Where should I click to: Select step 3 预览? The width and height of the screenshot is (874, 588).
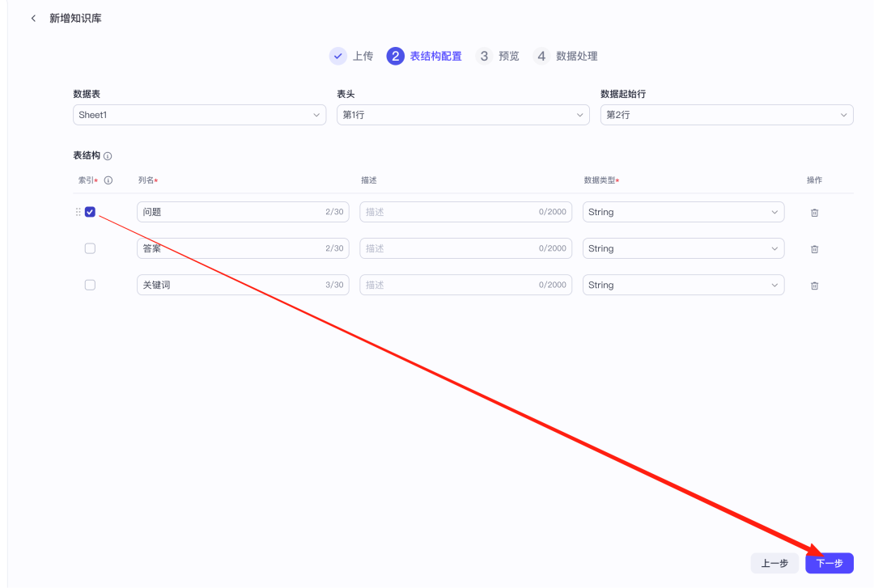[497, 56]
